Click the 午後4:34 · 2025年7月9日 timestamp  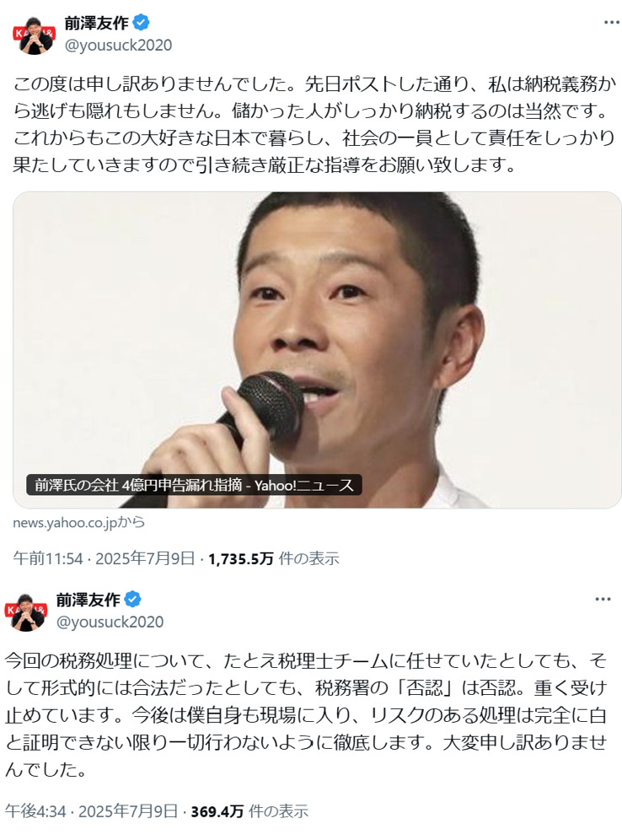(x=91, y=811)
